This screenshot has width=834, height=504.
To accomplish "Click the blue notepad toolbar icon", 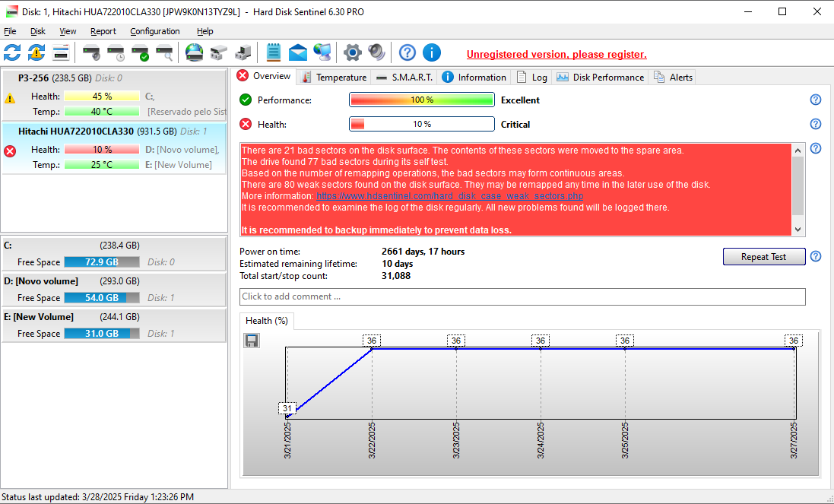I will [x=274, y=52].
